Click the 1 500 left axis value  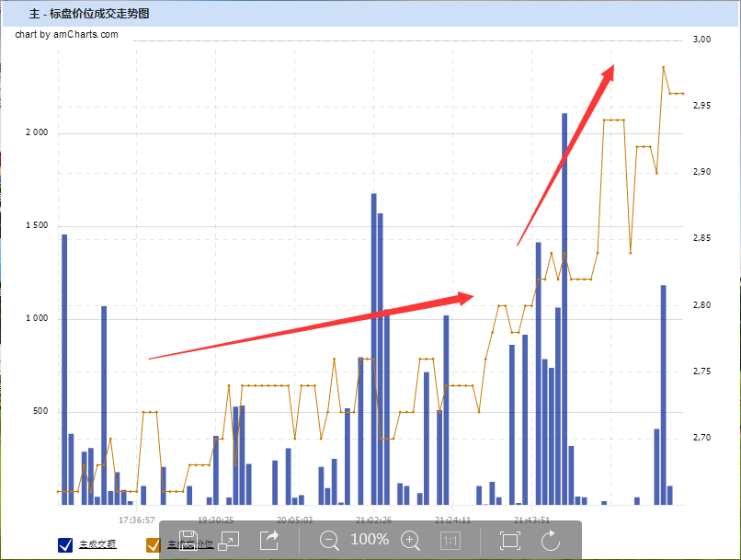click(37, 225)
